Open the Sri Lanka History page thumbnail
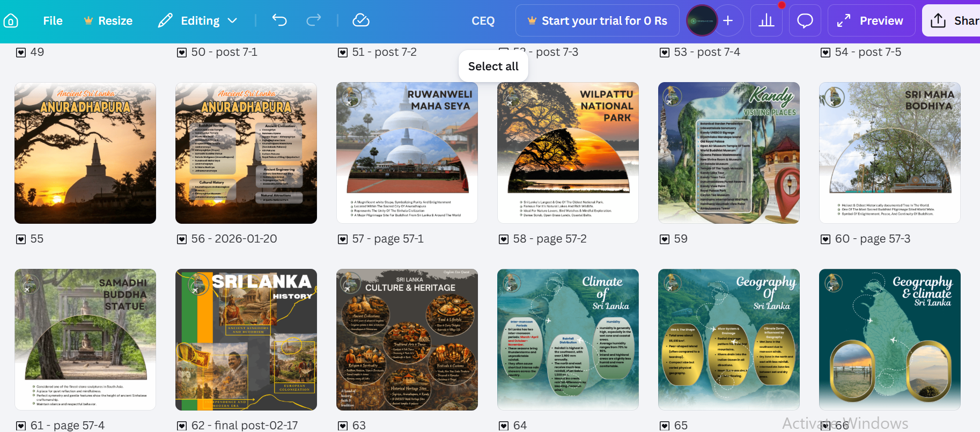Viewport: 980px width, 432px height. (246, 340)
